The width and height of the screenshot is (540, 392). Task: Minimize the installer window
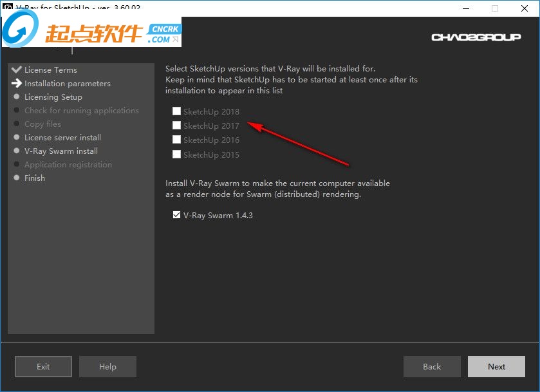466,8
